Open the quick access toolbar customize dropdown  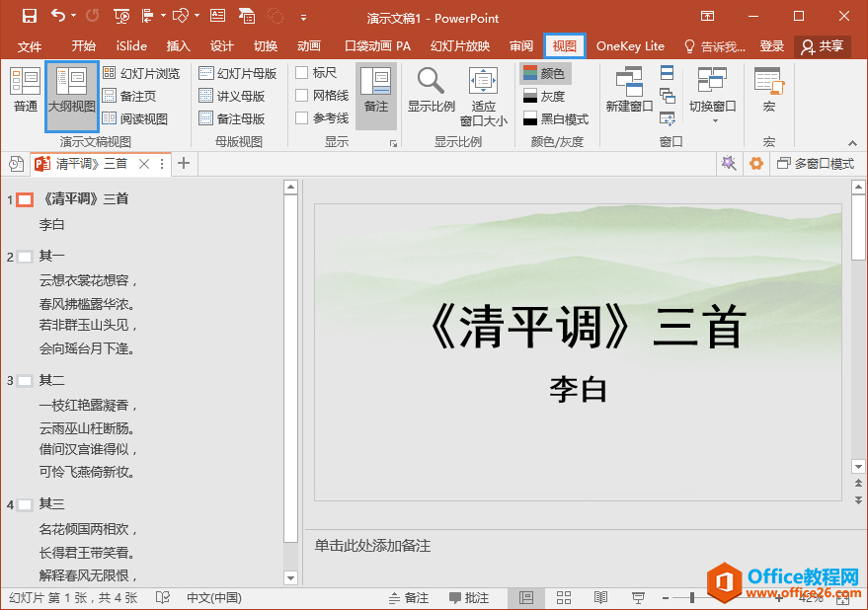(303, 17)
